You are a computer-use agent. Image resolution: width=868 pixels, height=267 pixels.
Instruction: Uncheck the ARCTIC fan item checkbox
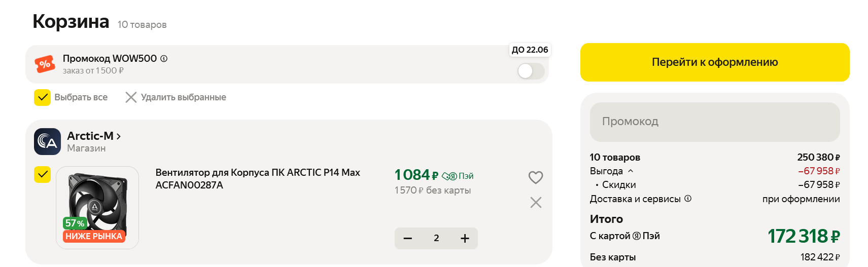42,174
